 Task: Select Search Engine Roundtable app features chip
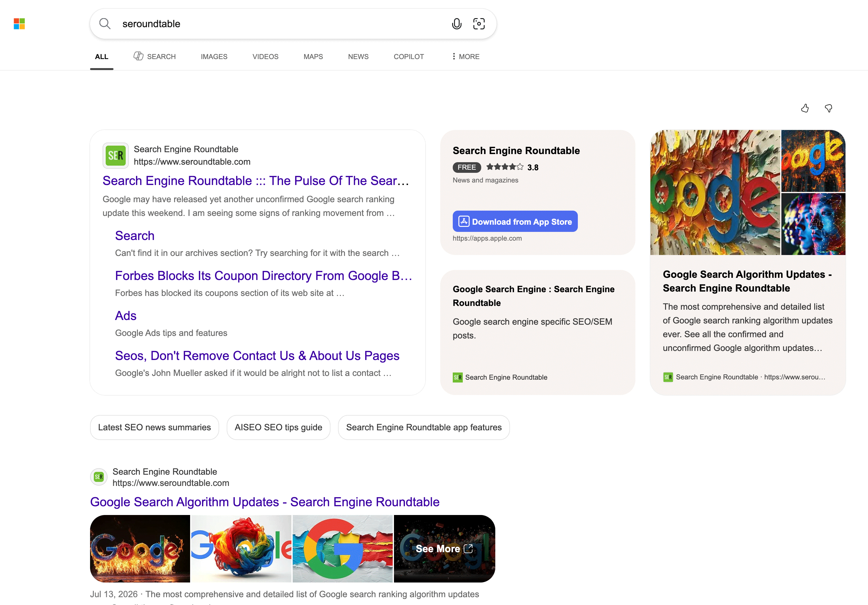click(x=424, y=427)
